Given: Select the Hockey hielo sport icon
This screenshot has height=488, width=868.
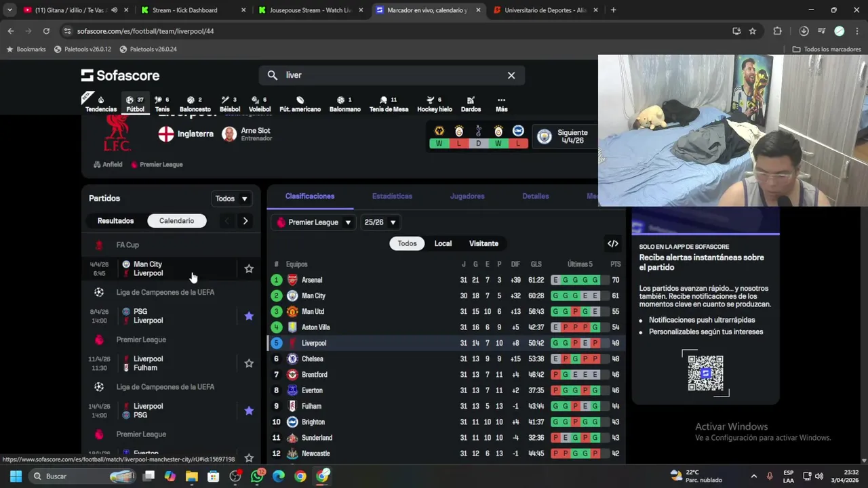Looking at the screenshot, I should click(x=434, y=104).
